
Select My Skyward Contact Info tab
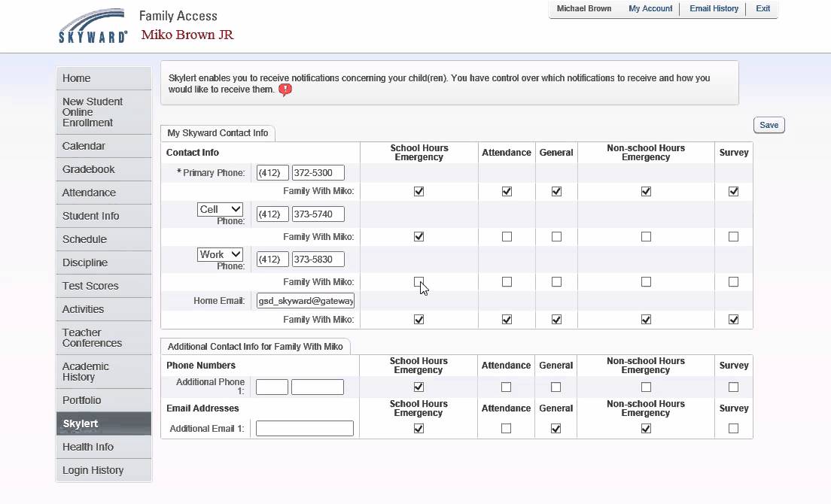[218, 133]
